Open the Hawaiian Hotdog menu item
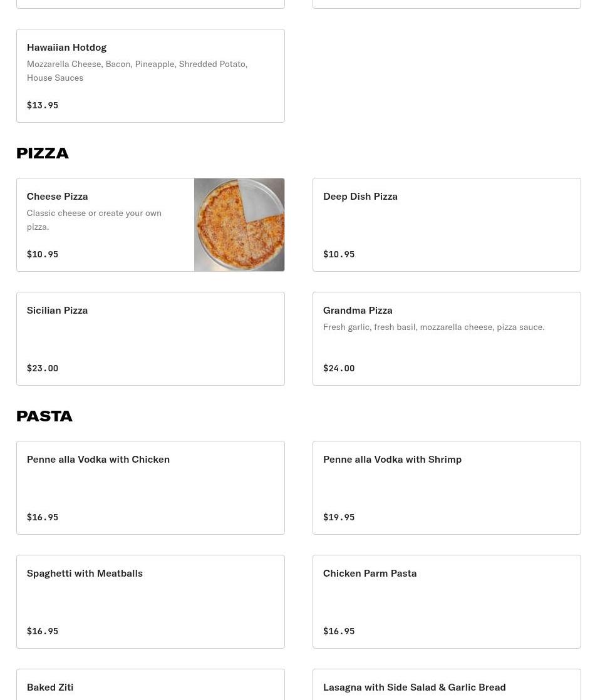 150,76
